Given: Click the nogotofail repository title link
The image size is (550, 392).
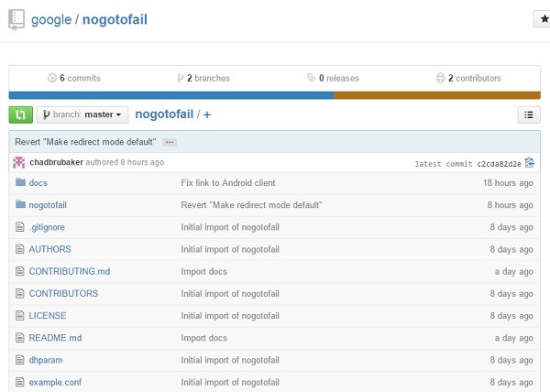Looking at the screenshot, I should pyautogui.click(x=115, y=19).
